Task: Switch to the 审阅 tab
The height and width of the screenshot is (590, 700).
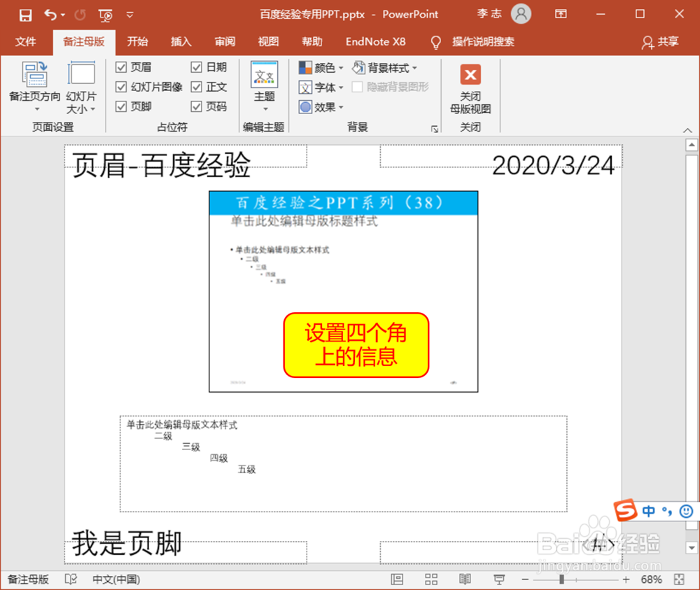Action: click(x=225, y=42)
